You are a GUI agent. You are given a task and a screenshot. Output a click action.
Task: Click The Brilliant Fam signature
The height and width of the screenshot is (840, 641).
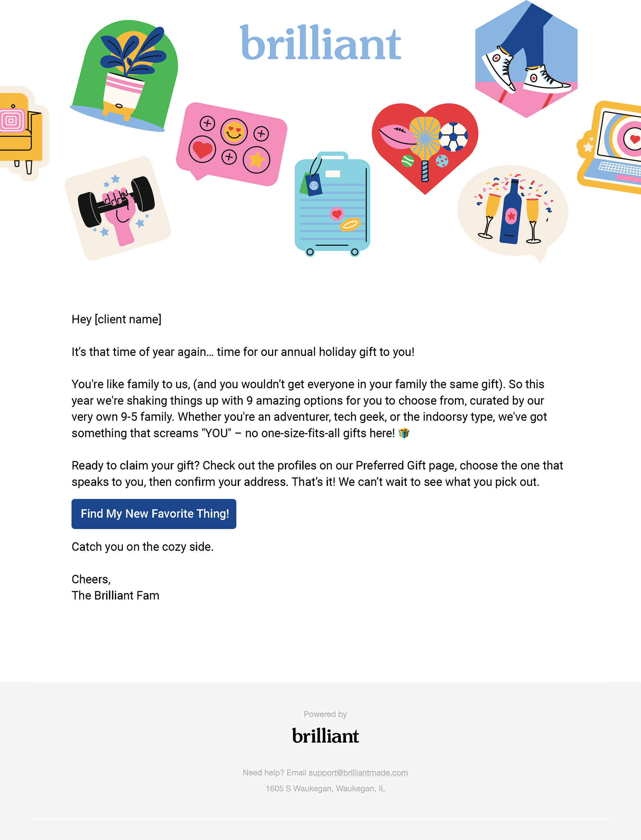[x=115, y=596]
